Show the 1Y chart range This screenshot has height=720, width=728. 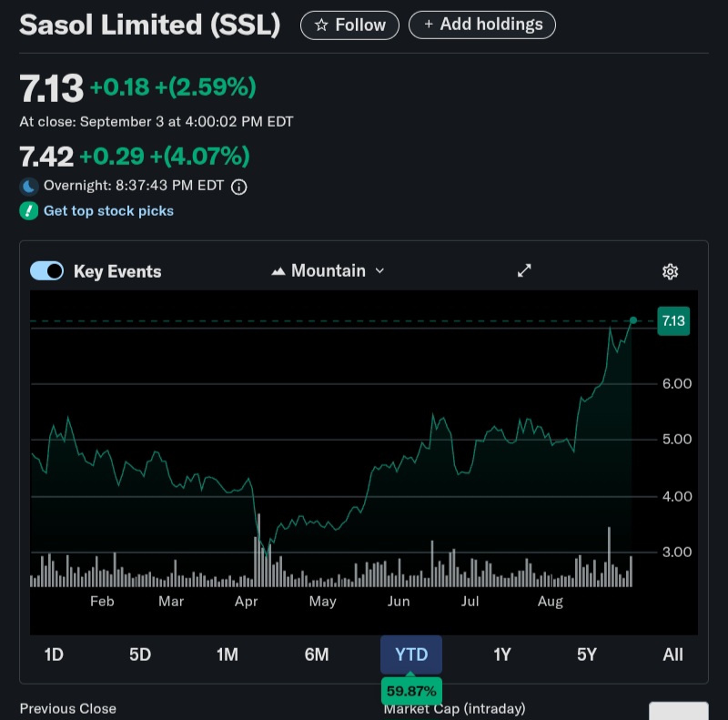pos(502,654)
